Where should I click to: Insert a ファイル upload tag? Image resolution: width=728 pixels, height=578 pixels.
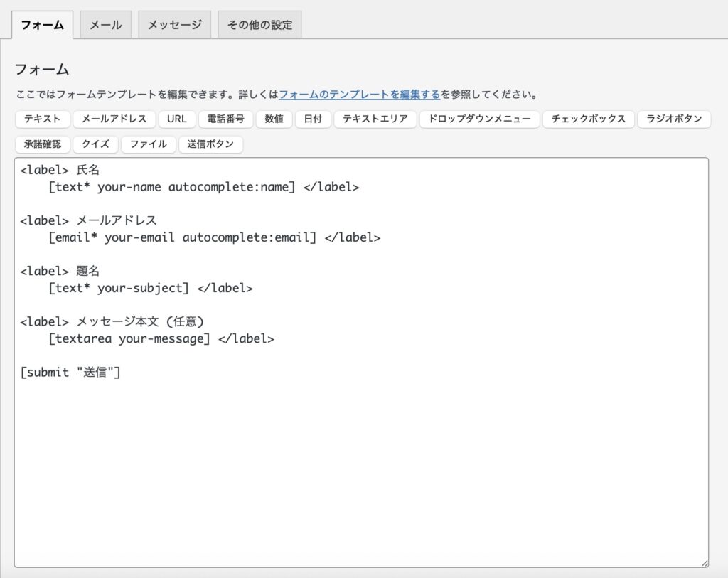coord(148,144)
